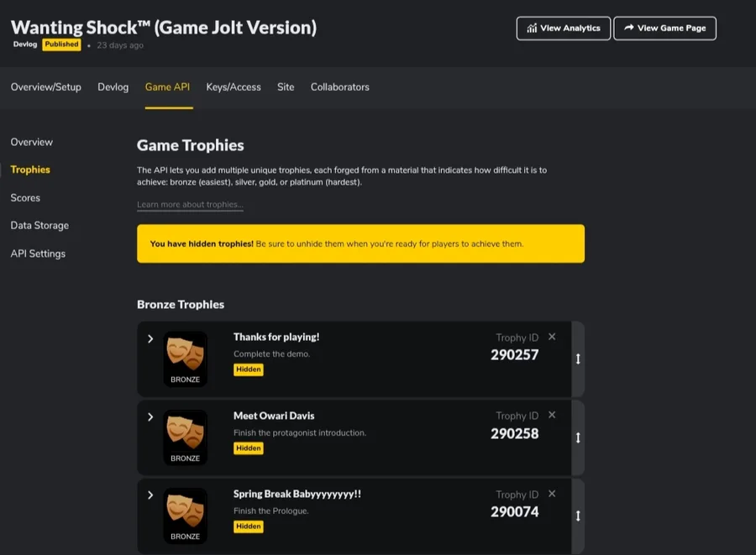The height and width of the screenshot is (555, 756).
Task: Remove the Meet Owari Davis trophy
Action: click(552, 415)
